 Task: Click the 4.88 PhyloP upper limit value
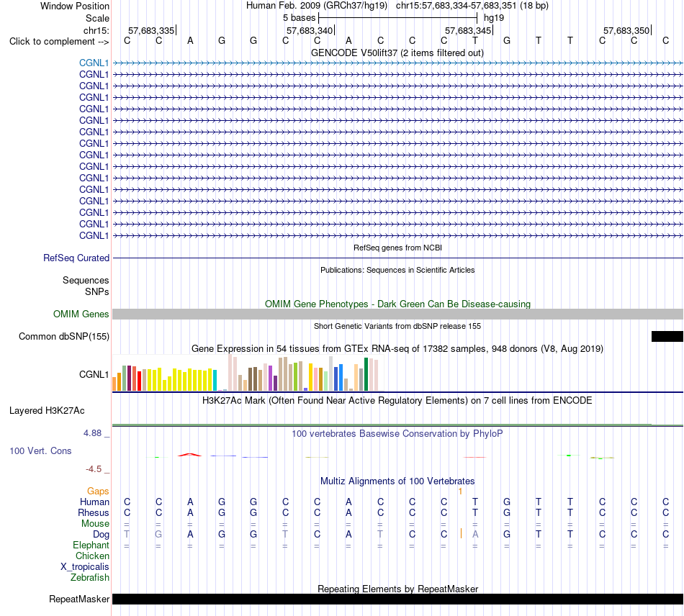(x=92, y=433)
